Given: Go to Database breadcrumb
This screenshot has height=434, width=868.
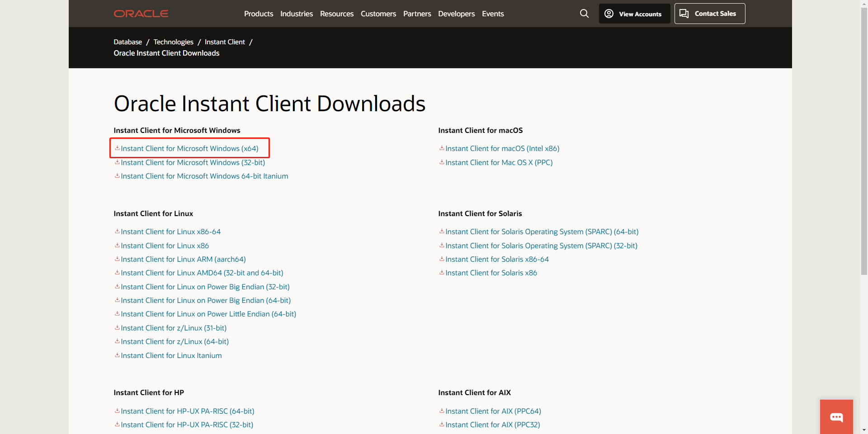Looking at the screenshot, I should [x=128, y=42].
